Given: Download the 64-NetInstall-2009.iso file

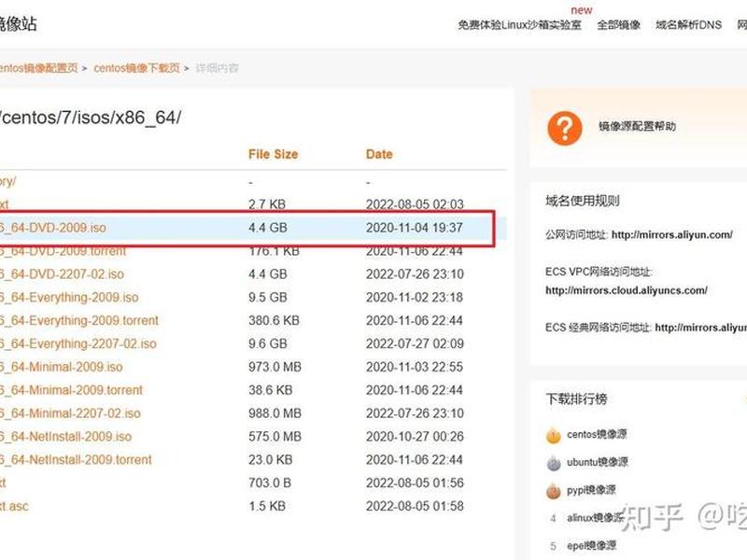Looking at the screenshot, I should [x=65, y=437].
